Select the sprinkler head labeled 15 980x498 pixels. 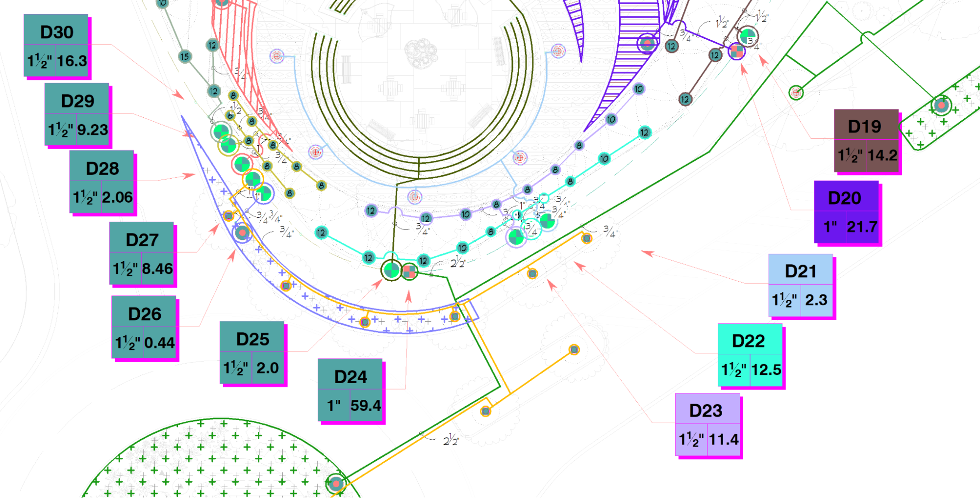(184, 56)
